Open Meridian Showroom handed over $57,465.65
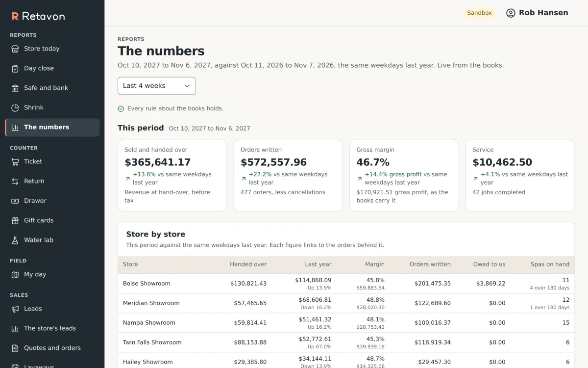The width and height of the screenshot is (588, 368). coord(250,303)
